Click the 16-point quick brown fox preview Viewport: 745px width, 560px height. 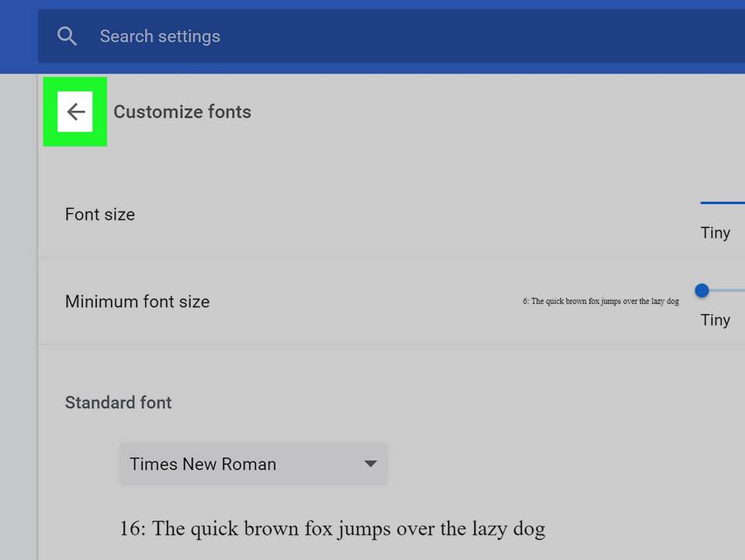[332, 529]
